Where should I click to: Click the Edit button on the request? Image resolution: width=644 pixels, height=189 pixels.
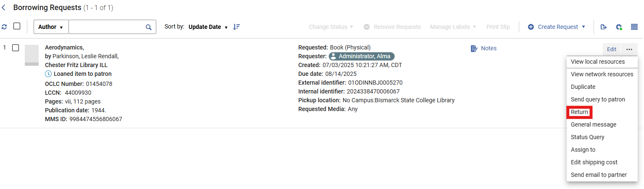point(612,49)
